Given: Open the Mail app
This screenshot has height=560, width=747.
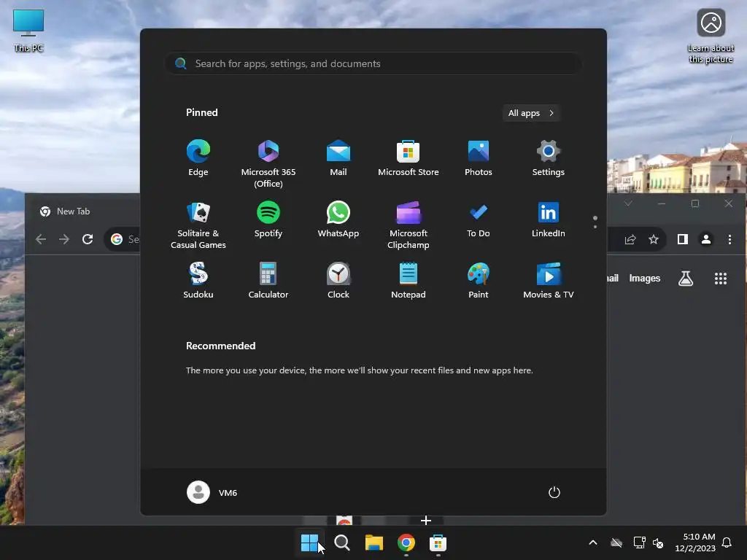Looking at the screenshot, I should click(338, 158).
